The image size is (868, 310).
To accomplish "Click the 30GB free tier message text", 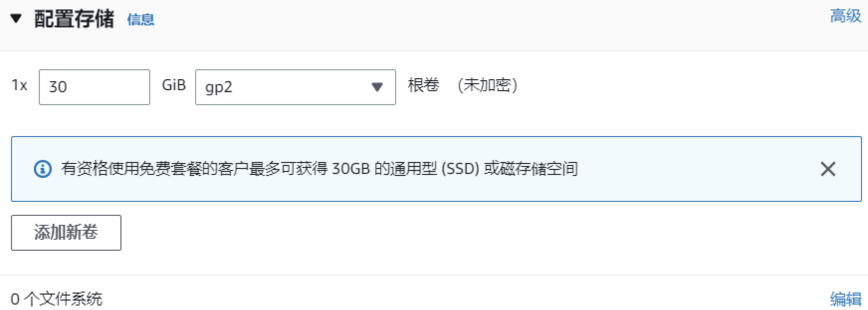I will click(320, 169).
